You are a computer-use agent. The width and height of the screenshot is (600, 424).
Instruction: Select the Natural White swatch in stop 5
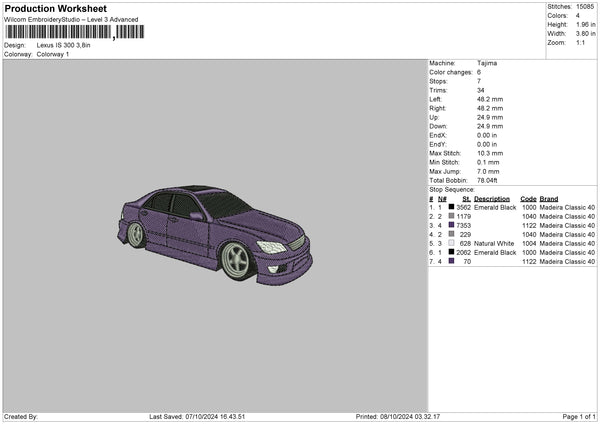pos(452,243)
